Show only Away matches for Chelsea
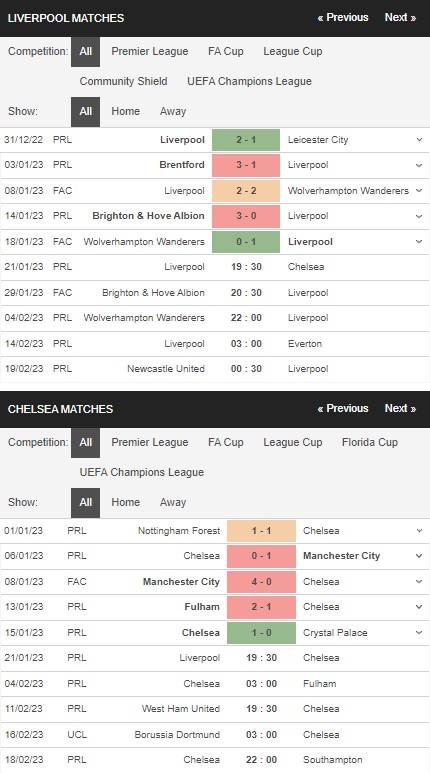This screenshot has width=430, height=773. pyautogui.click(x=173, y=502)
